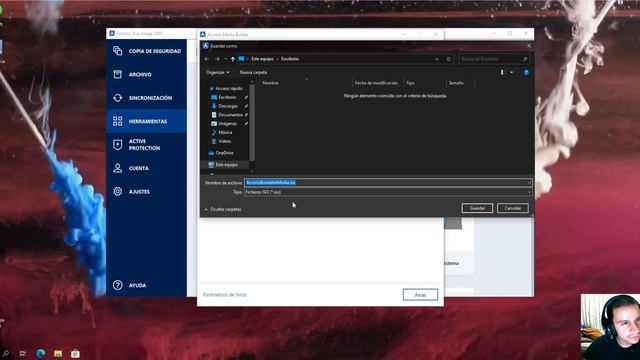Open the help button in save dialog
640x360 pixels.
pyautogui.click(x=526, y=72)
